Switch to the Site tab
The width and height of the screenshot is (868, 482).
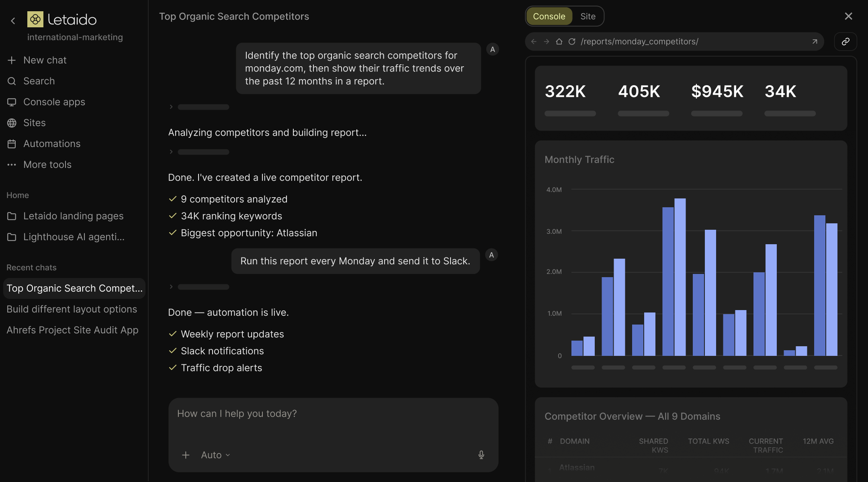588,16
